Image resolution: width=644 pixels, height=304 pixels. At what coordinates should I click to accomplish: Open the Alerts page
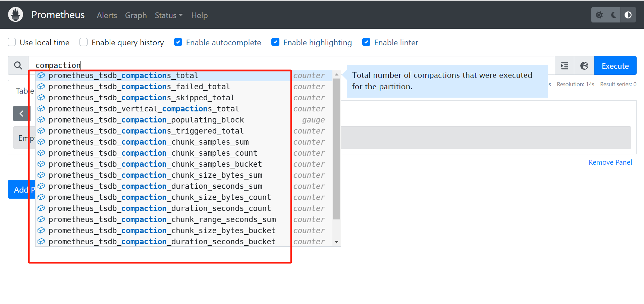pos(107,15)
